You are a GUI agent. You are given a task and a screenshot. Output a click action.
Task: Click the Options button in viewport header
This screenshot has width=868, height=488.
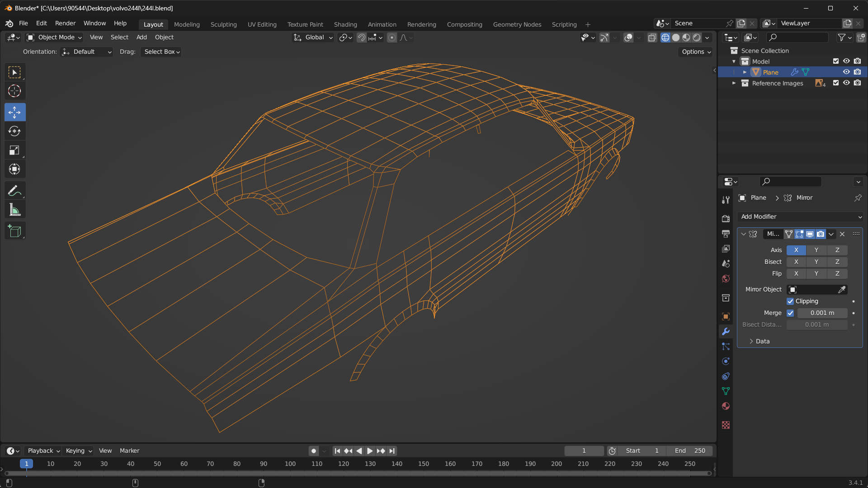(x=696, y=52)
